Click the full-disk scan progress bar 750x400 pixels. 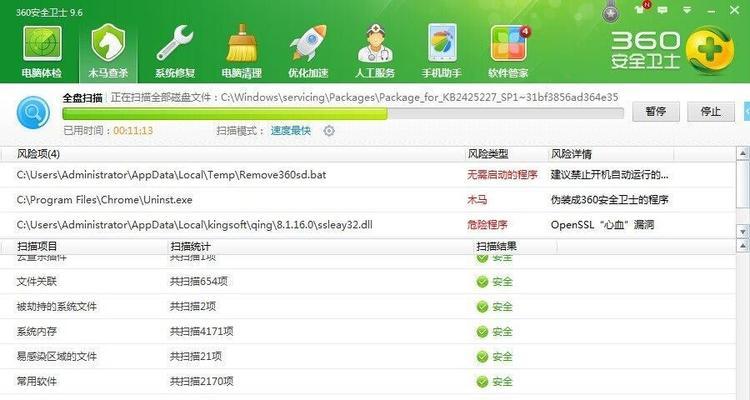pos(342,114)
